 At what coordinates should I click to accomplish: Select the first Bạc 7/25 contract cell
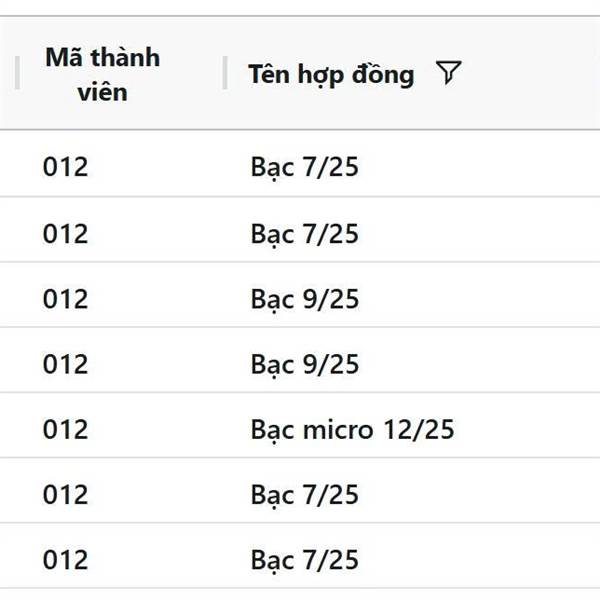coord(305,167)
